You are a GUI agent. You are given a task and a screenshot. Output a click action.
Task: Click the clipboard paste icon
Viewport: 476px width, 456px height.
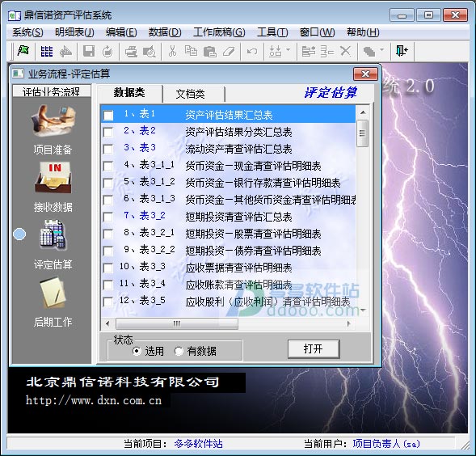click(210, 52)
